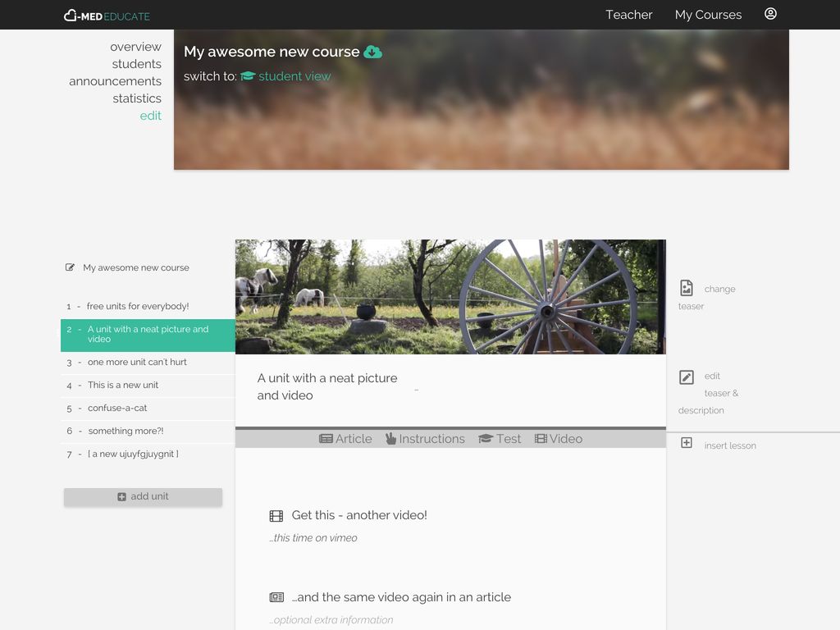Open the My Courses menu
Image resolution: width=840 pixels, height=630 pixels.
(x=708, y=15)
